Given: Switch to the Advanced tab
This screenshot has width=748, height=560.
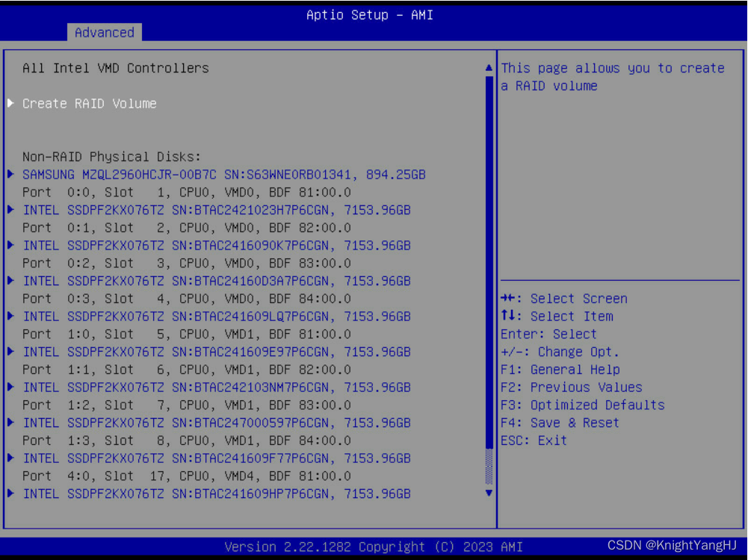Looking at the screenshot, I should [x=104, y=32].
